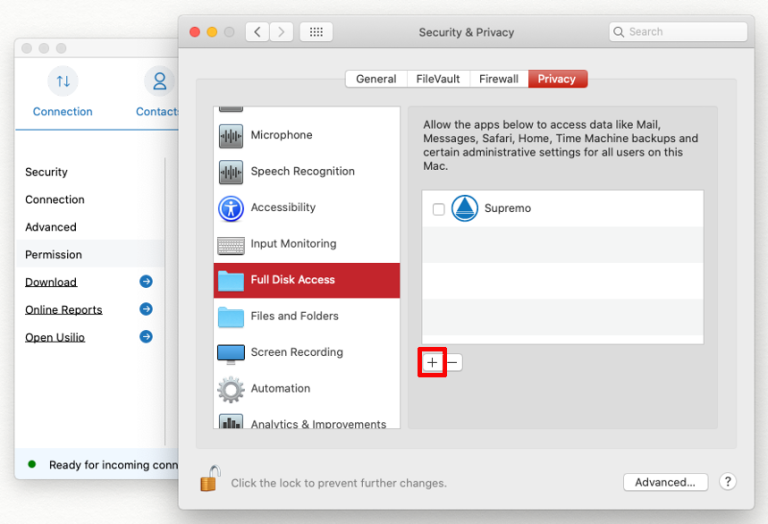
Task: Go forward with the right chevron button
Action: point(281,32)
